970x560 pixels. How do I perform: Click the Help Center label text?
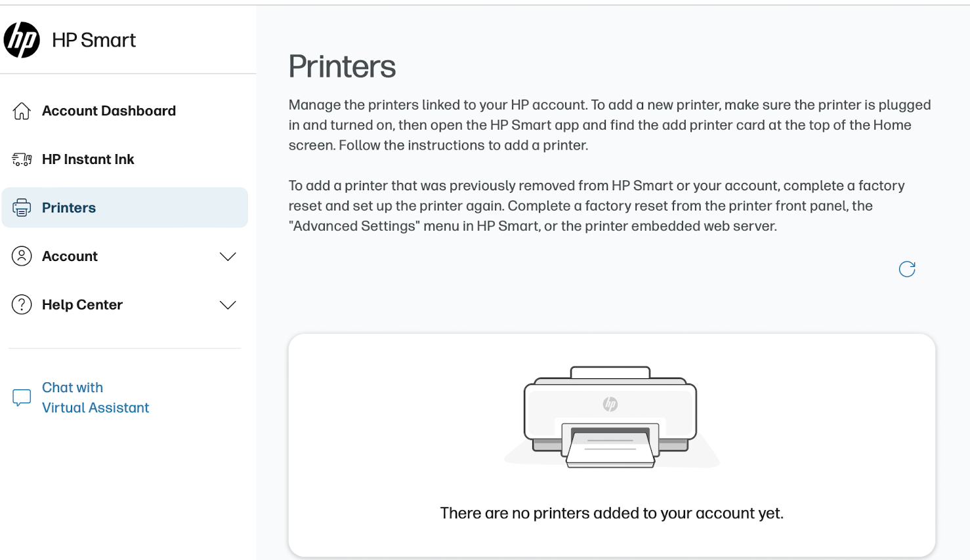click(82, 304)
